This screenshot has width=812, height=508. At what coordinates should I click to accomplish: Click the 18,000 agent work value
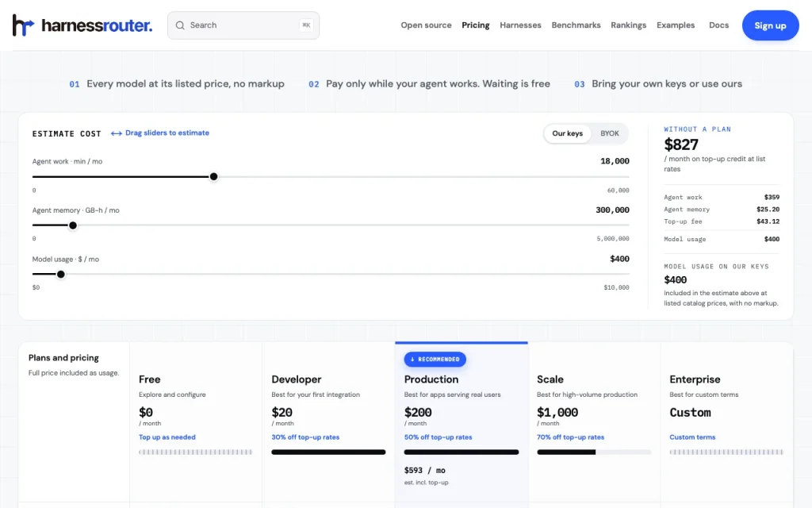[615, 161]
